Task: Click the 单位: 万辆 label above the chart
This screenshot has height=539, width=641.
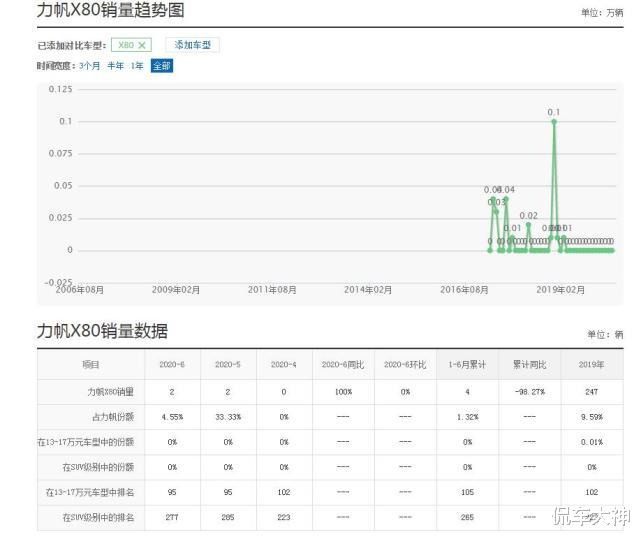Action: pyautogui.click(x=602, y=13)
